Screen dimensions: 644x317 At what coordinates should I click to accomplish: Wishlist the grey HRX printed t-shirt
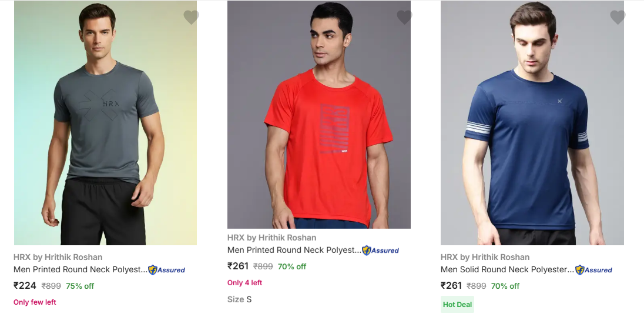(x=191, y=18)
